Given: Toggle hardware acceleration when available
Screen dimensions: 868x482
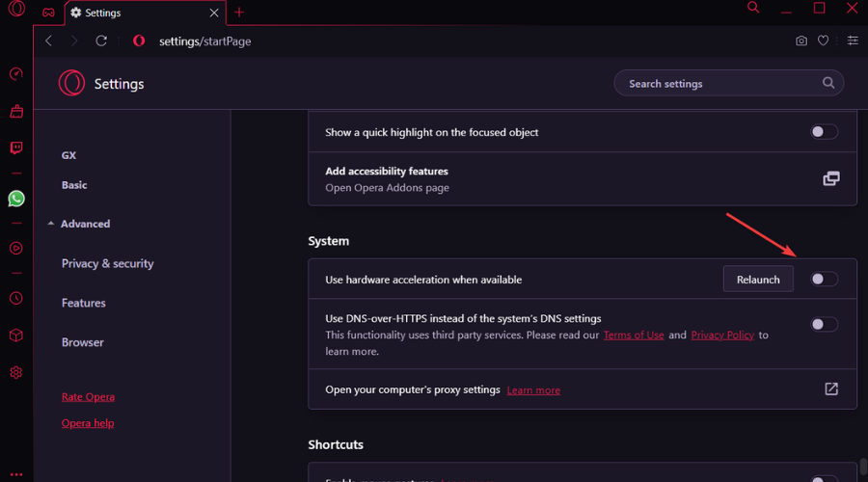Looking at the screenshot, I should [824, 279].
